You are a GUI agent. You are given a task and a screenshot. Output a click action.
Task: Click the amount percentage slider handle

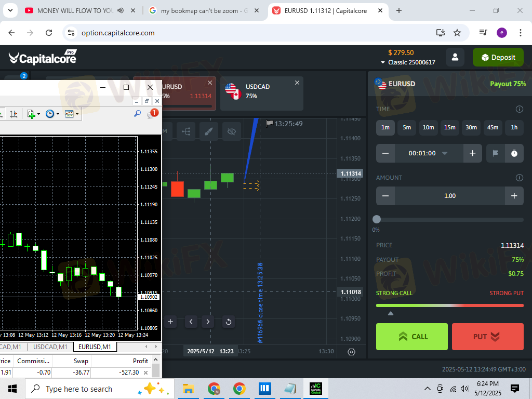tap(376, 220)
